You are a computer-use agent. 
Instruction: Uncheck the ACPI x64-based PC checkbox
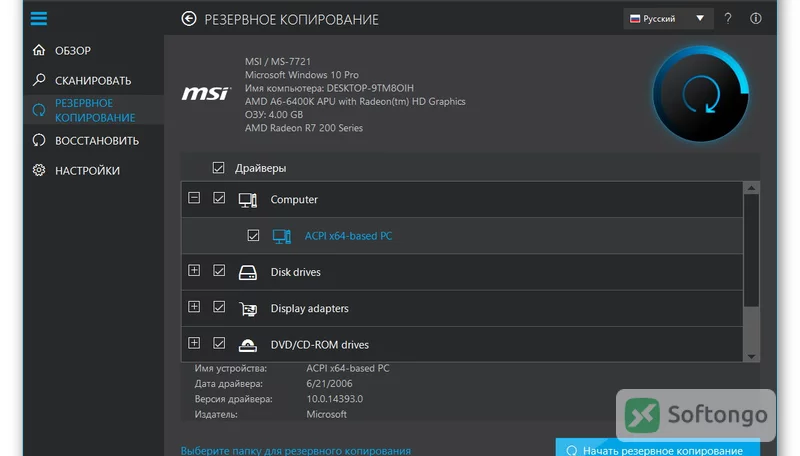253,235
